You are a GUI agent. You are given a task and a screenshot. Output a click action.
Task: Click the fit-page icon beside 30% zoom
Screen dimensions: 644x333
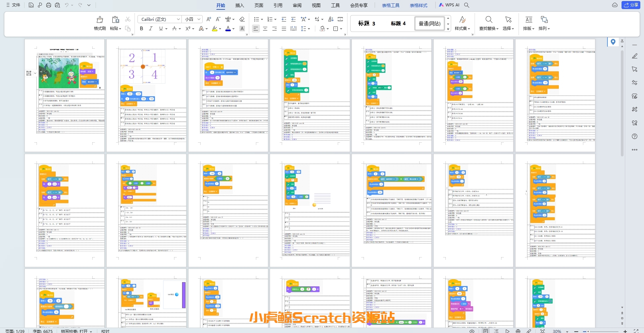pos(543,331)
